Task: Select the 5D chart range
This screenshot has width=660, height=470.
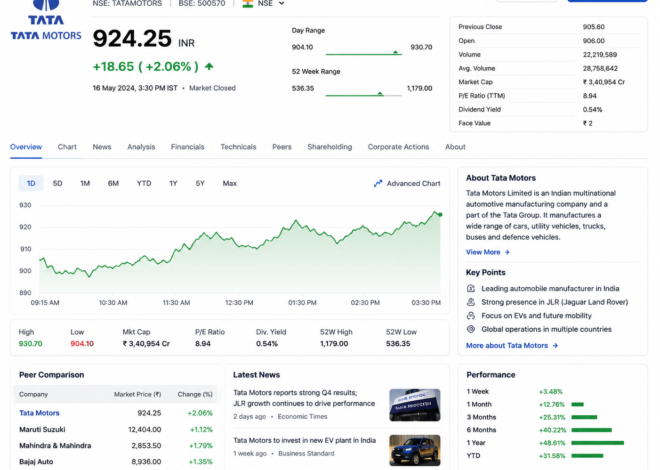Action: (x=57, y=183)
